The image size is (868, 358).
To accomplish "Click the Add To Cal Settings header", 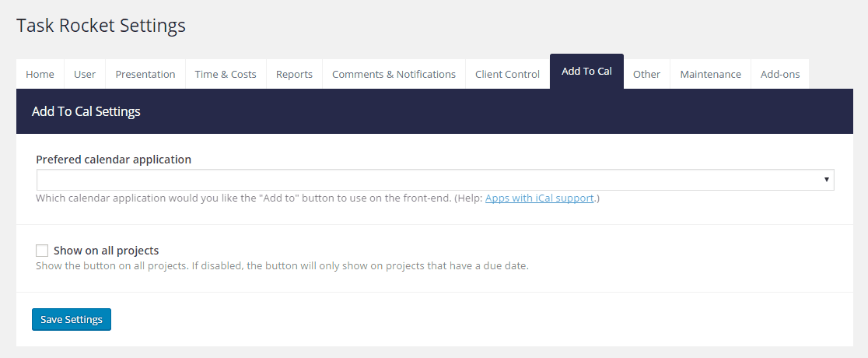I will (x=86, y=111).
